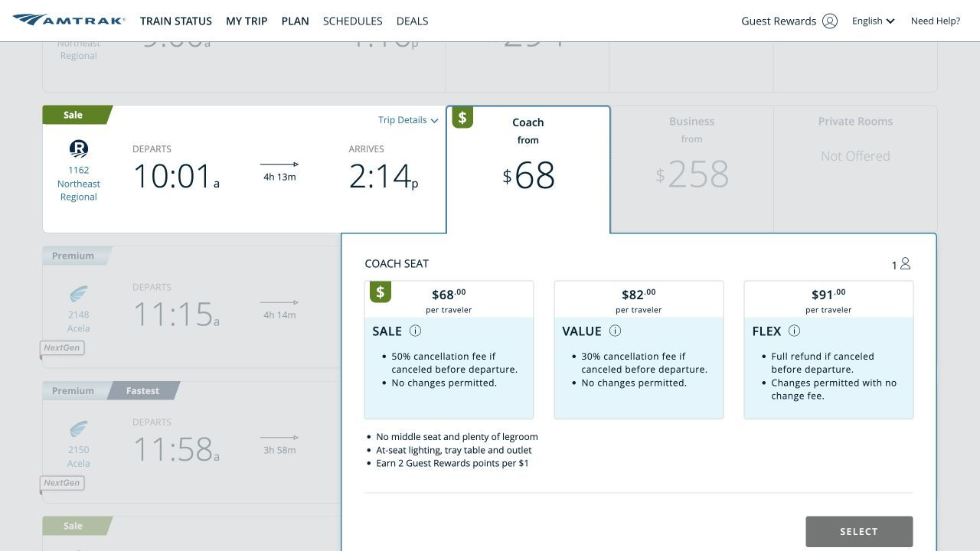Screen dimensions: 980x551
Task: Open English language dropdown
Action: pyautogui.click(x=874, y=21)
